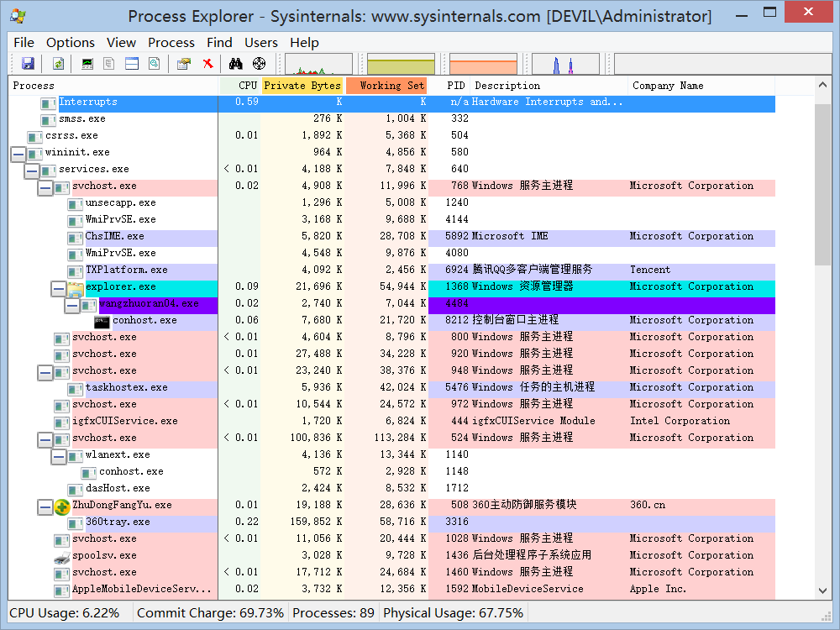The height and width of the screenshot is (630, 840).
Task: Collapse the ZhuDongFangYu.exe tree node
Action: coord(45,507)
